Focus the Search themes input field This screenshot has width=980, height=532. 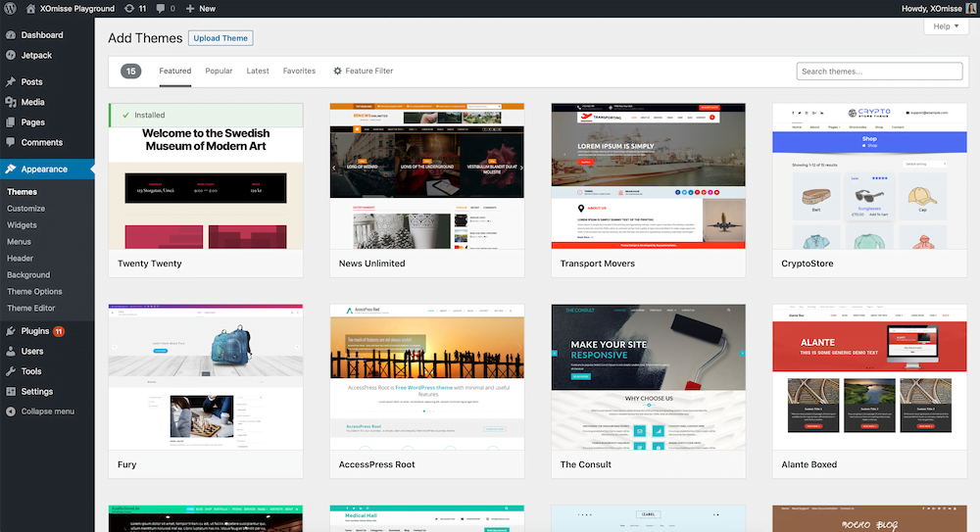point(879,72)
